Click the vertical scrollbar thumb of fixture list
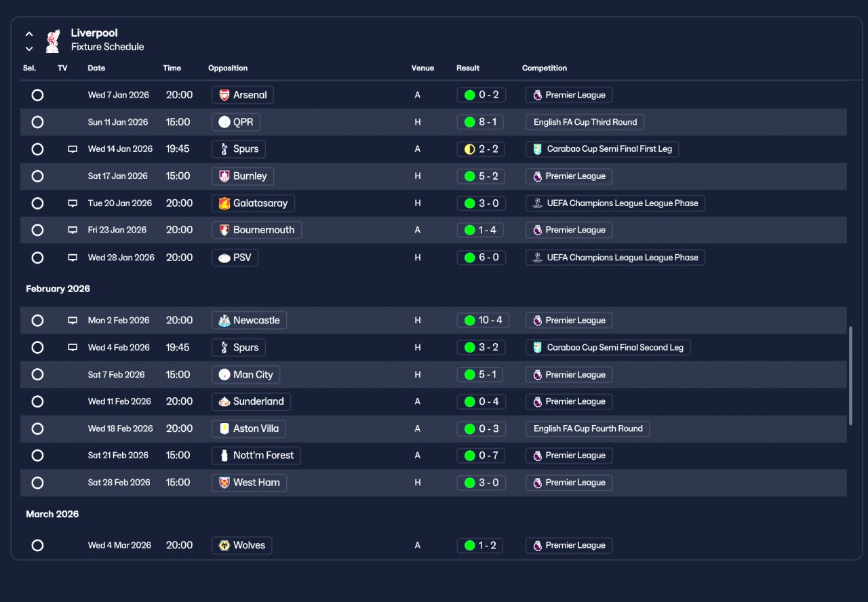 click(x=850, y=376)
